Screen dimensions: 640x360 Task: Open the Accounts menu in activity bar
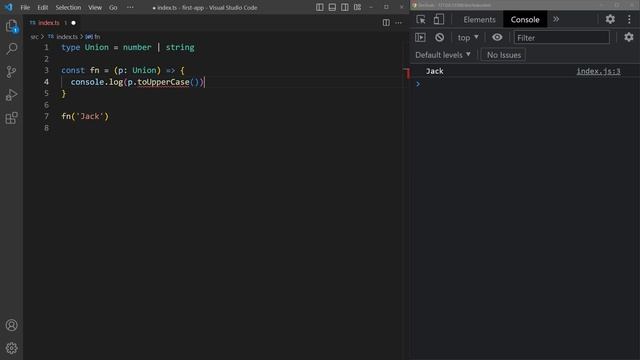pyautogui.click(x=11, y=325)
